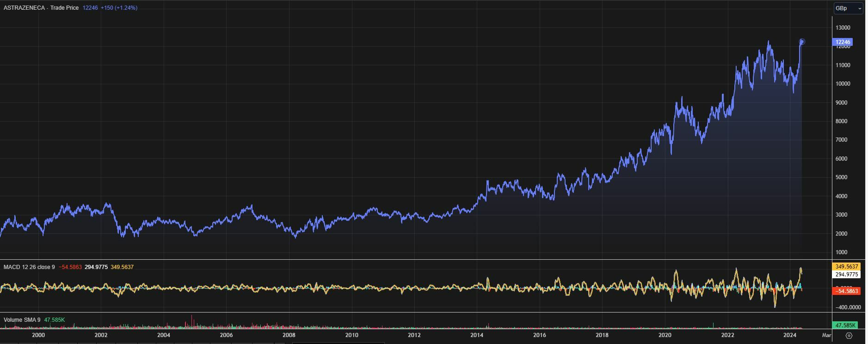This screenshot has width=868, height=344.
Task: Open chart settings hexagon icon
Action: [849, 336]
